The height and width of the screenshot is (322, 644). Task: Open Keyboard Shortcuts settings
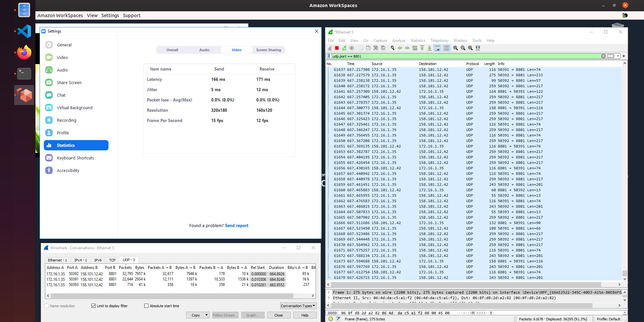pos(76,158)
